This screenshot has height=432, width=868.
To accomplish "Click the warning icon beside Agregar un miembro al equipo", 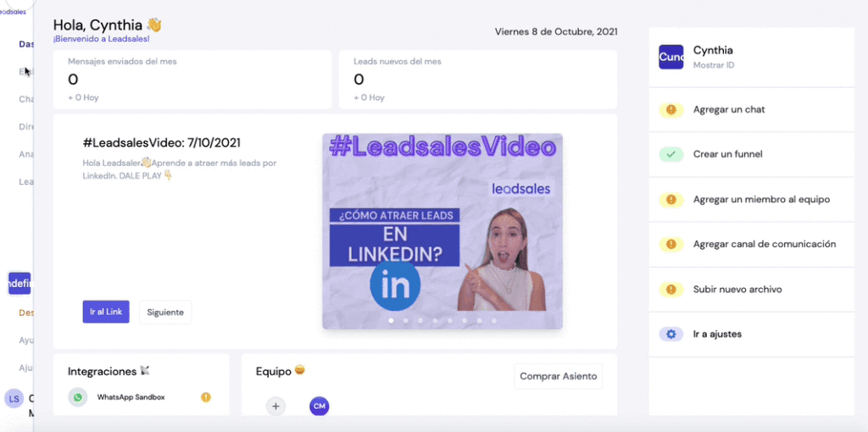I will pyautogui.click(x=671, y=200).
